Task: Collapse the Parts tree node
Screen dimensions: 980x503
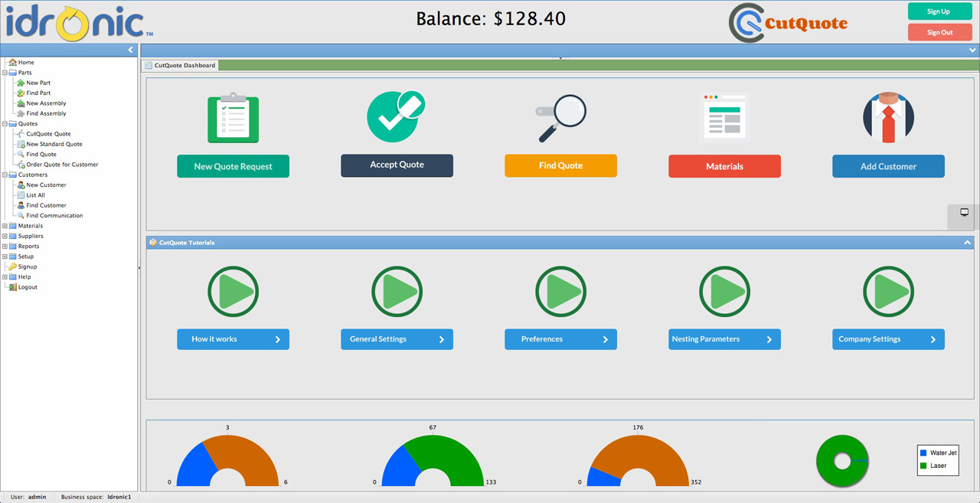Action: click(x=5, y=73)
